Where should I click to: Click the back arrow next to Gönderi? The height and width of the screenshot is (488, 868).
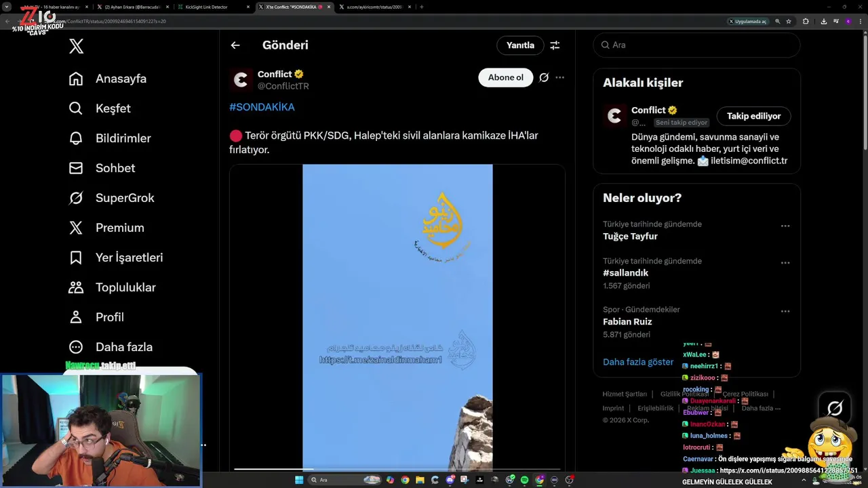coord(235,45)
